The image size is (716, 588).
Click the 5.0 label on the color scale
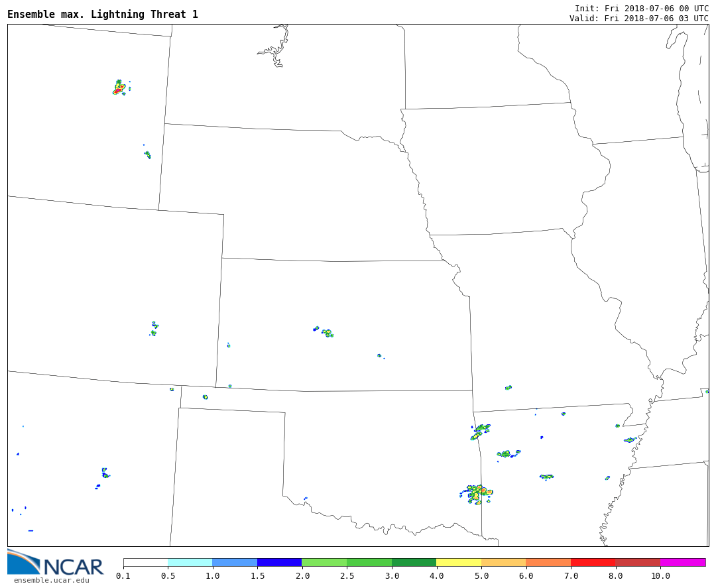(x=481, y=576)
